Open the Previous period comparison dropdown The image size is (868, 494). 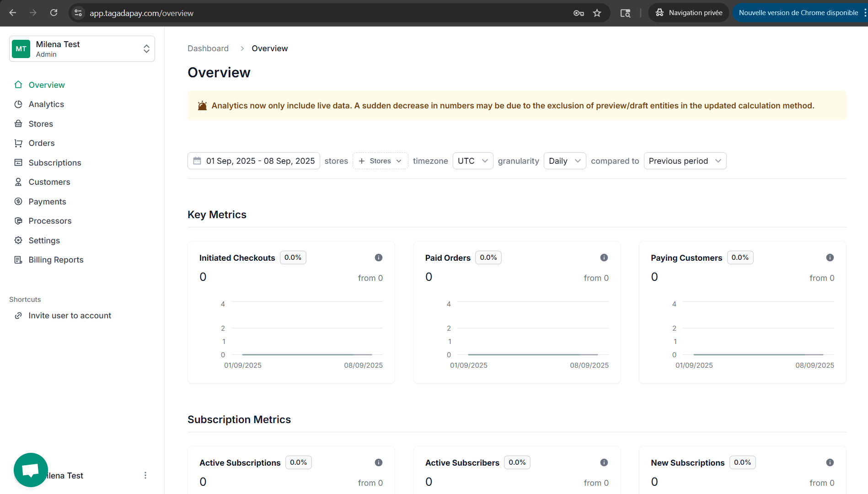[685, 161]
